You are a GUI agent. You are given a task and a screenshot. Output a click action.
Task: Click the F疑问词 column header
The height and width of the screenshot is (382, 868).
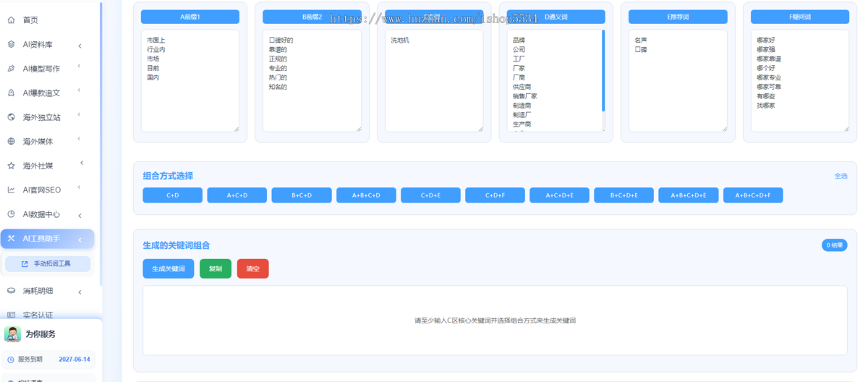pyautogui.click(x=800, y=16)
